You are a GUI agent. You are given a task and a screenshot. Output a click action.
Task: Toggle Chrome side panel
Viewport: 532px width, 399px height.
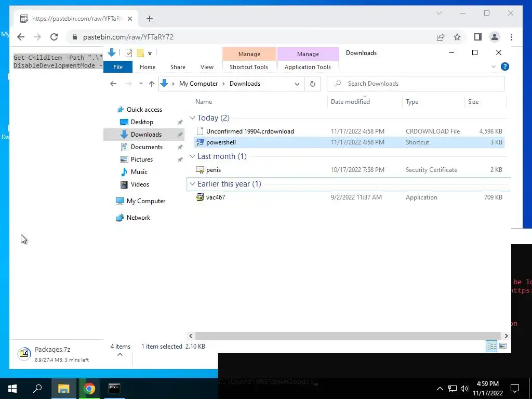(x=478, y=37)
